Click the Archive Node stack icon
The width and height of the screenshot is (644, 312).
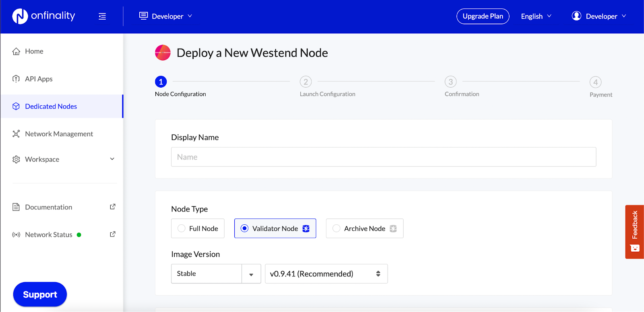[x=393, y=228]
